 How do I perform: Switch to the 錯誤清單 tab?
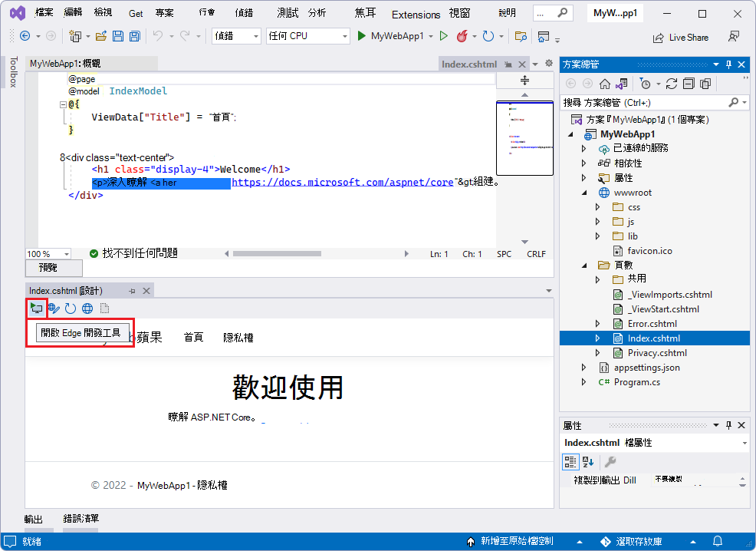point(80,519)
